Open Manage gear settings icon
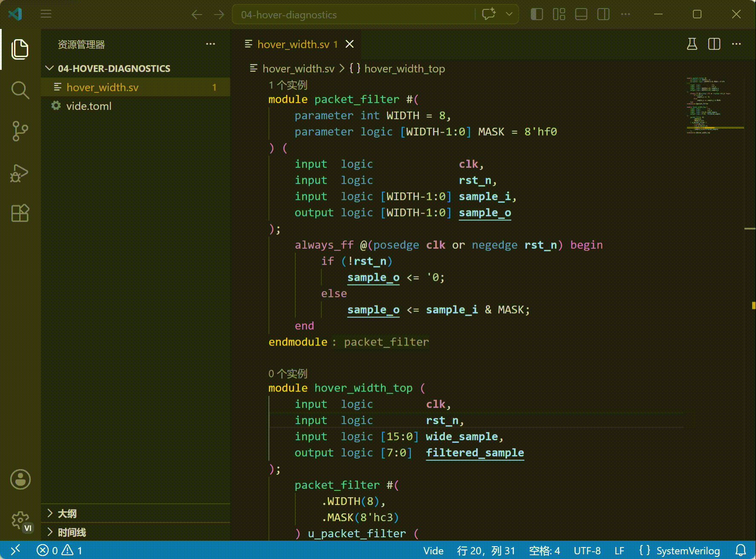756x559 pixels. coord(20,520)
